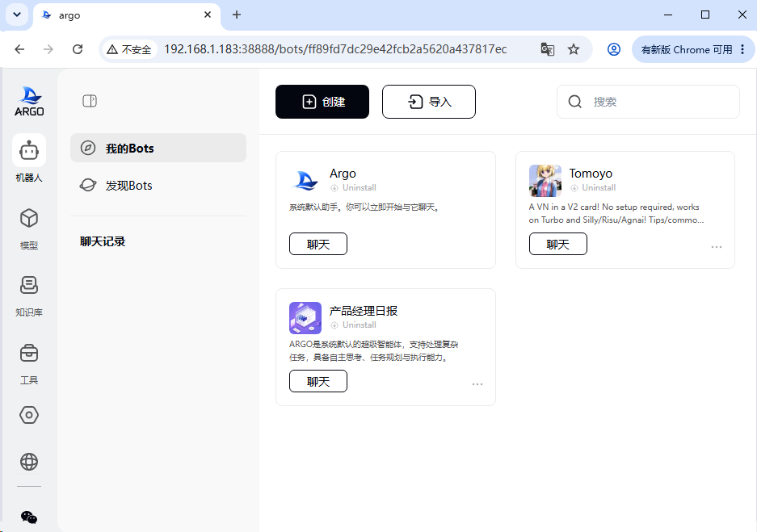The image size is (757, 532).
Task: Select the argo browser tab
Action: point(127,15)
